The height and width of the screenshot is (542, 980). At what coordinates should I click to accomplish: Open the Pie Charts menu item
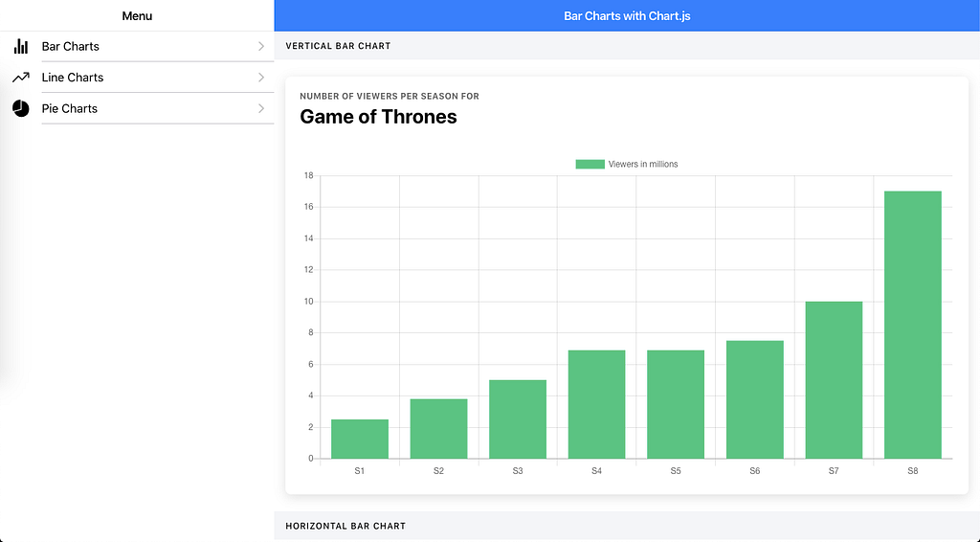click(x=137, y=109)
